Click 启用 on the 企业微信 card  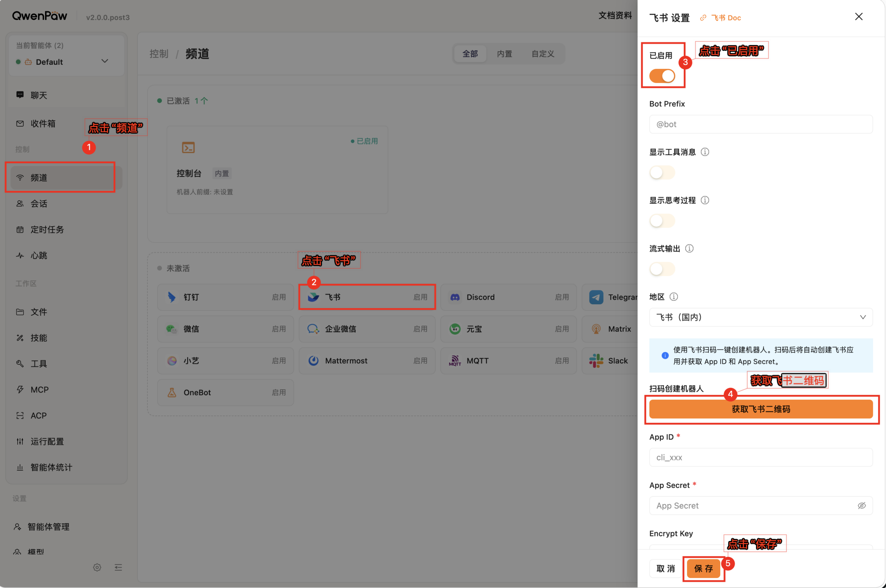pos(420,329)
